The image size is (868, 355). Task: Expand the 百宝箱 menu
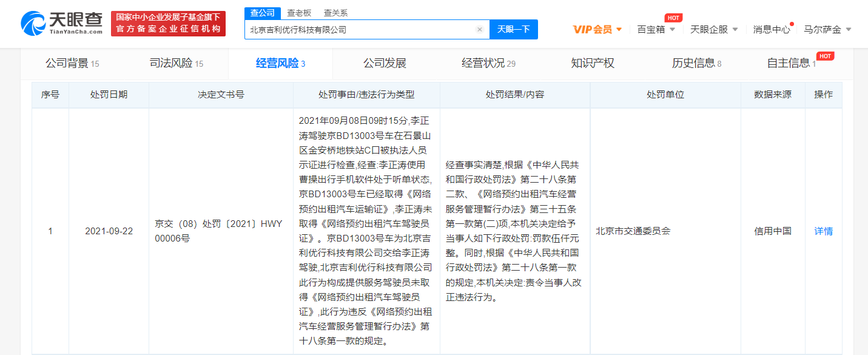[656, 29]
